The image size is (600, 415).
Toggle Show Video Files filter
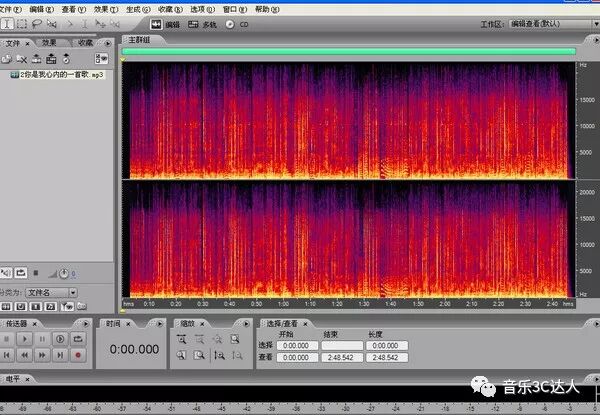tap(36, 306)
